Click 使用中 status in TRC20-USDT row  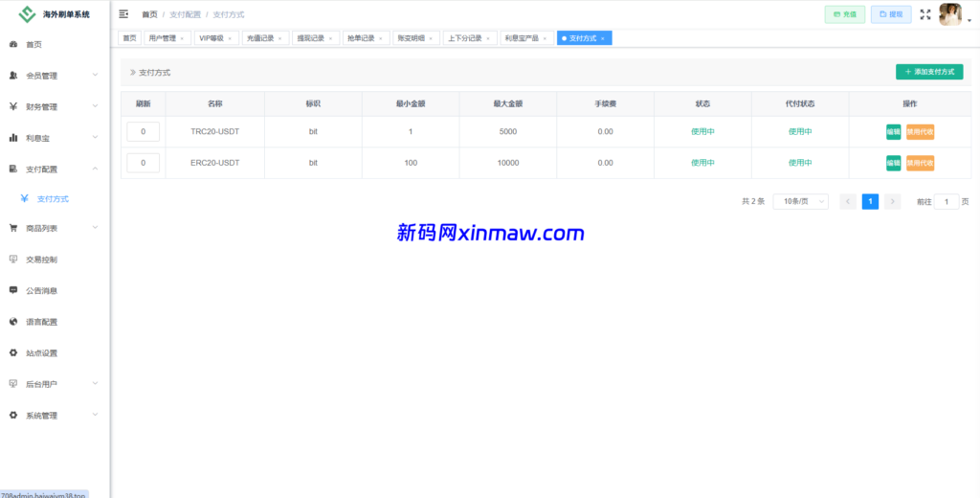pos(702,132)
